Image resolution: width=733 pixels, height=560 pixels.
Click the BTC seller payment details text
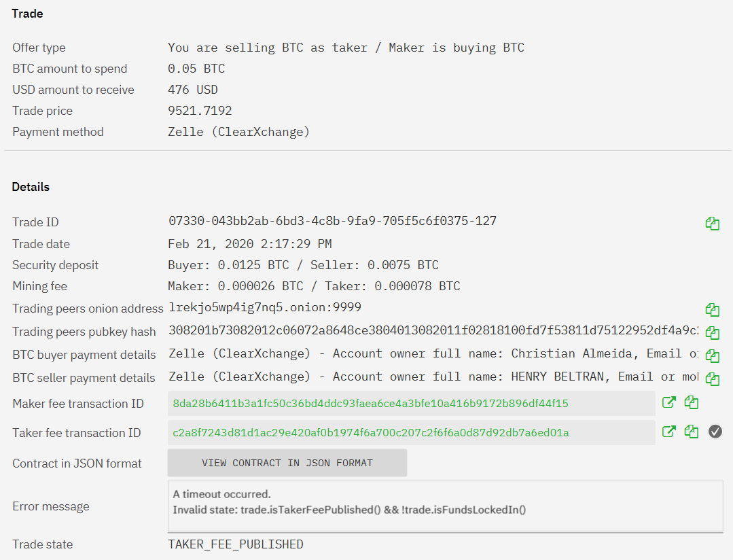tap(433, 377)
